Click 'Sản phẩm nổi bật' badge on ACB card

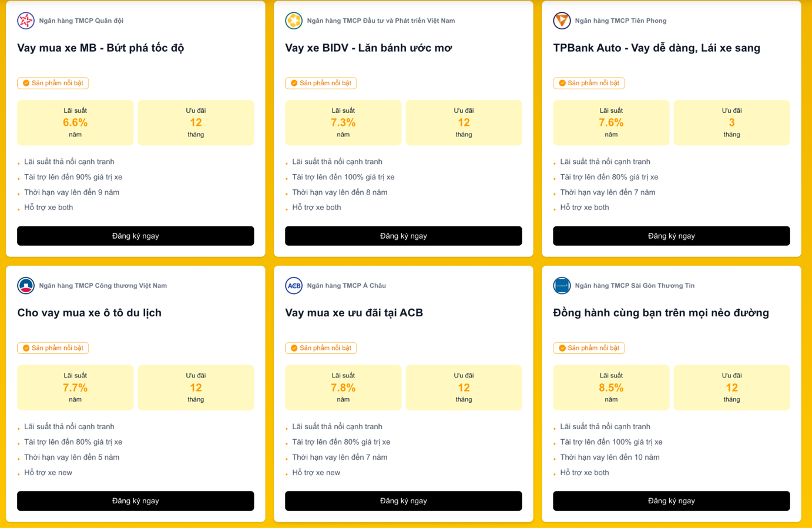click(321, 348)
